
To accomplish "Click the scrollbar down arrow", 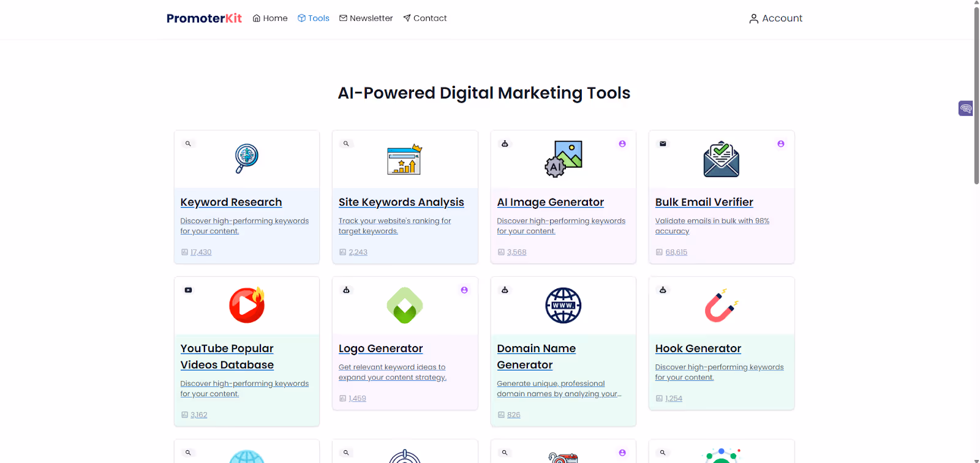I will 976,460.
